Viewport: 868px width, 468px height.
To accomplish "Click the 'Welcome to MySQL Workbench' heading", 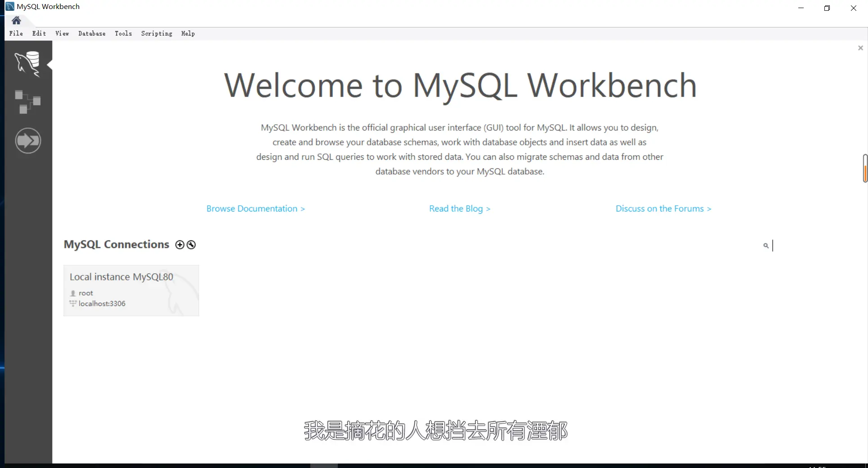I will pyautogui.click(x=460, y=85).
